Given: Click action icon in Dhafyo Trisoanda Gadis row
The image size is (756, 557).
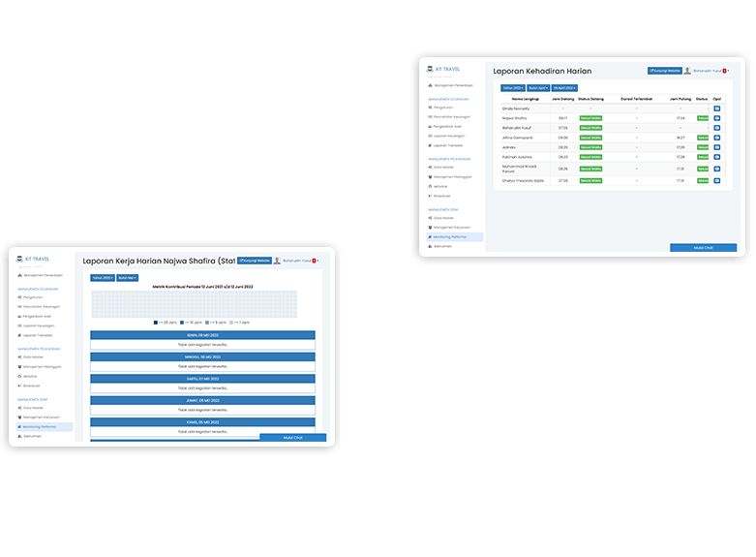Looking at the screenshot, I should 717,180.
